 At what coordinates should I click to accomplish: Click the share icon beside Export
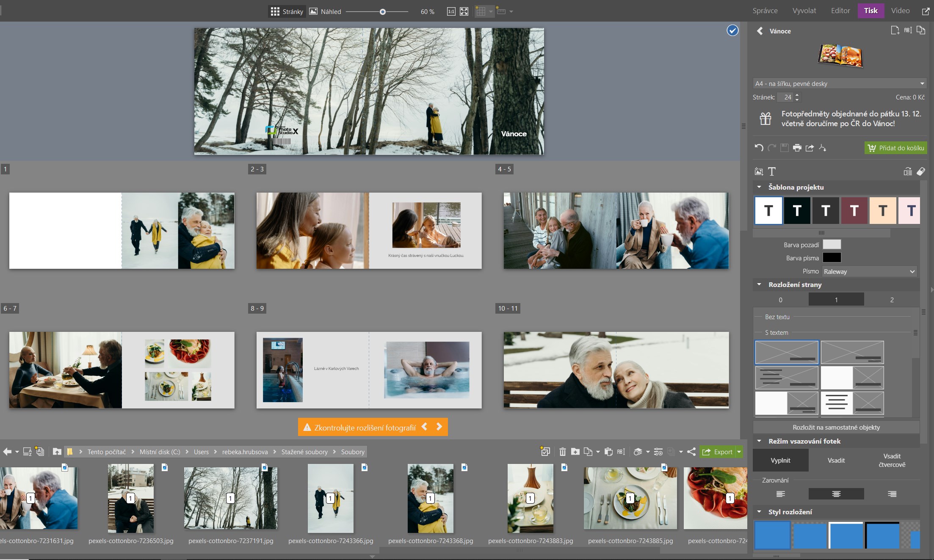point(691,452)
